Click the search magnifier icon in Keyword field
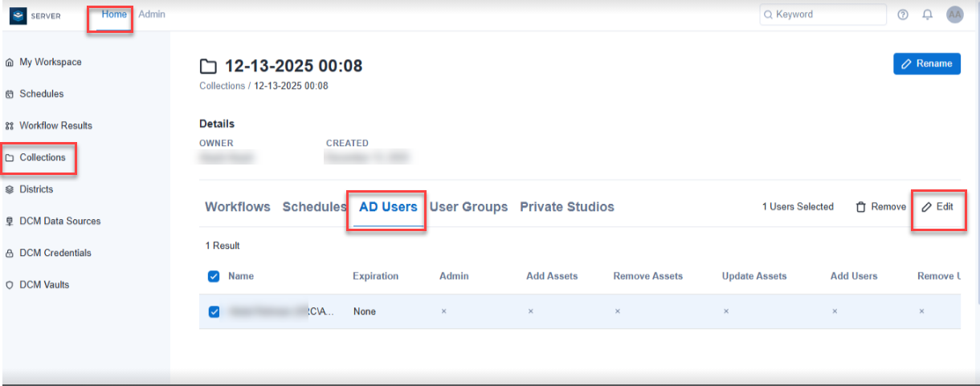This screenshot has height=386, width=980. coord(768,14)
